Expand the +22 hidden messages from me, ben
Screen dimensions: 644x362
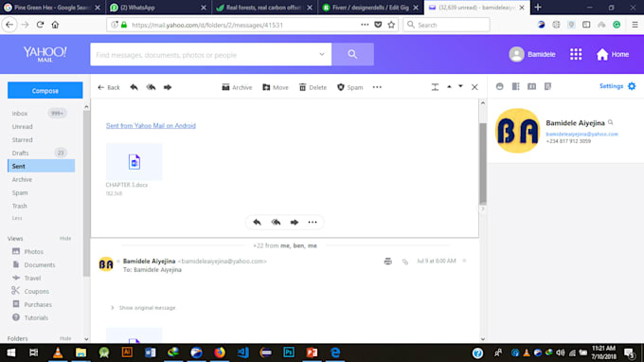point(285,245)
